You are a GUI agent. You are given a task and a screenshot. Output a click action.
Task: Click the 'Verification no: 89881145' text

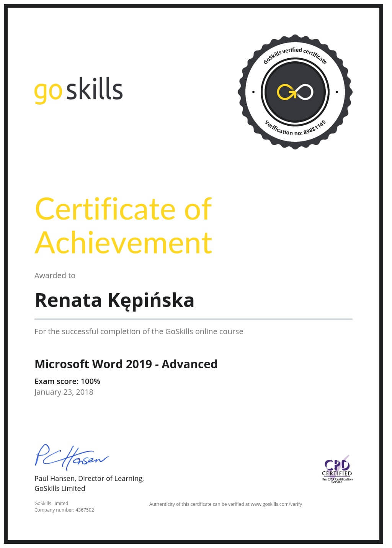[x=296, y=128]
